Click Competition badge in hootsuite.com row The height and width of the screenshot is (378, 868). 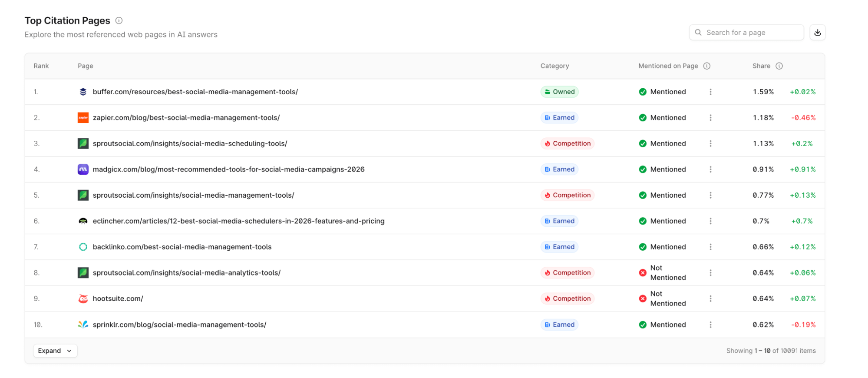(x=567, y=298)
